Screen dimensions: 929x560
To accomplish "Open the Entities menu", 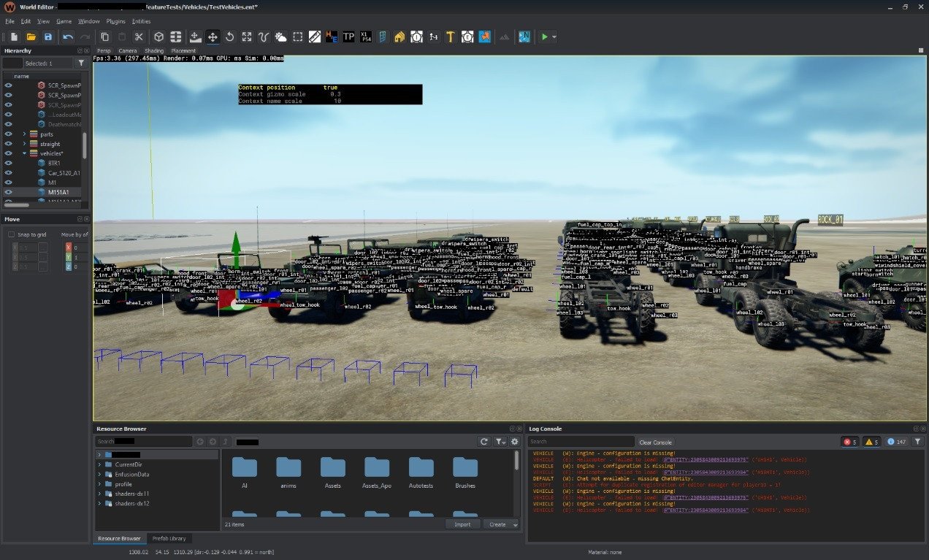I will 141,21.
